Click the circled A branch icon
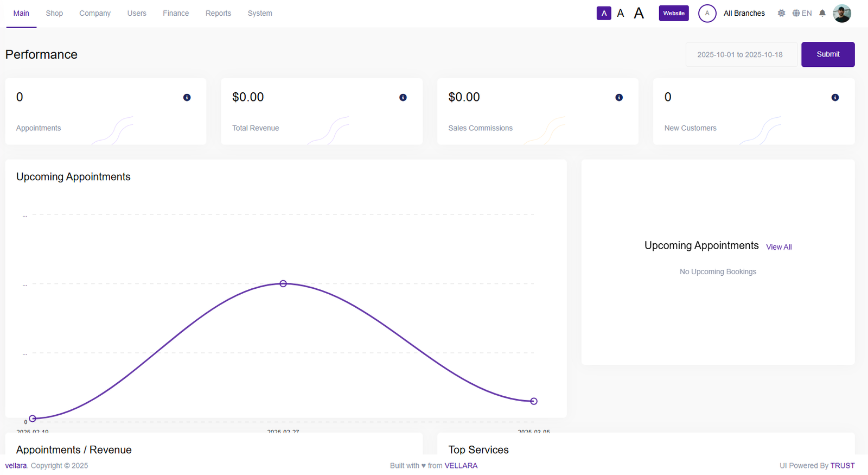Viewport: 868px width, 475px height. pyautogui.click(x=707, y=14)
